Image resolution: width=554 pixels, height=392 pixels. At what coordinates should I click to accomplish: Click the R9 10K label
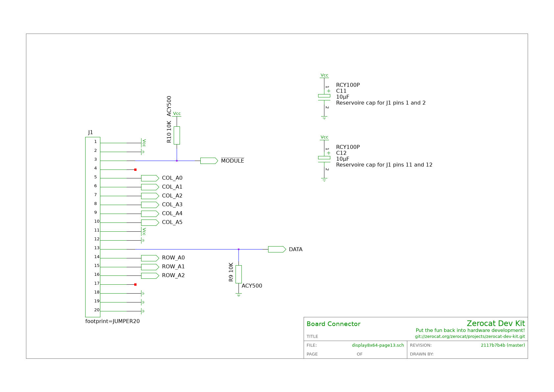231,272
